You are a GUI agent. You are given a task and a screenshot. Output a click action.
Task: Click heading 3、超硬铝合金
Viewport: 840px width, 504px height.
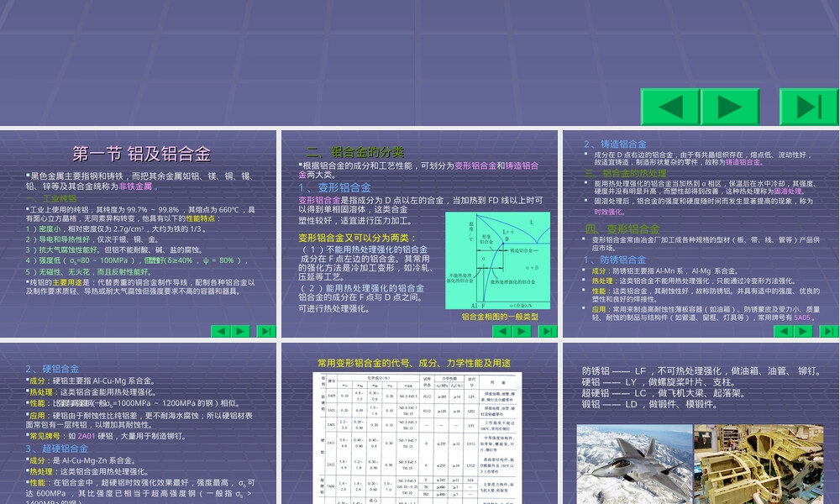pyautogui.click(x=57, y=449)
